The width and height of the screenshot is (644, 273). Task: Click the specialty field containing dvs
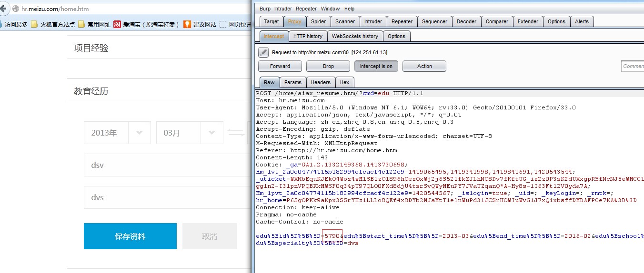coord(168,197)
